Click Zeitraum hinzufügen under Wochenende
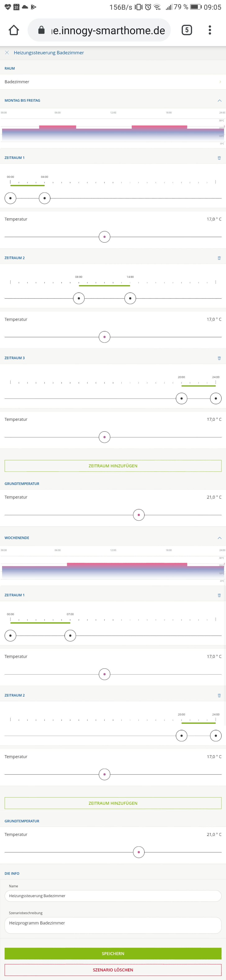The image size is (226, 980). (113, 803)
